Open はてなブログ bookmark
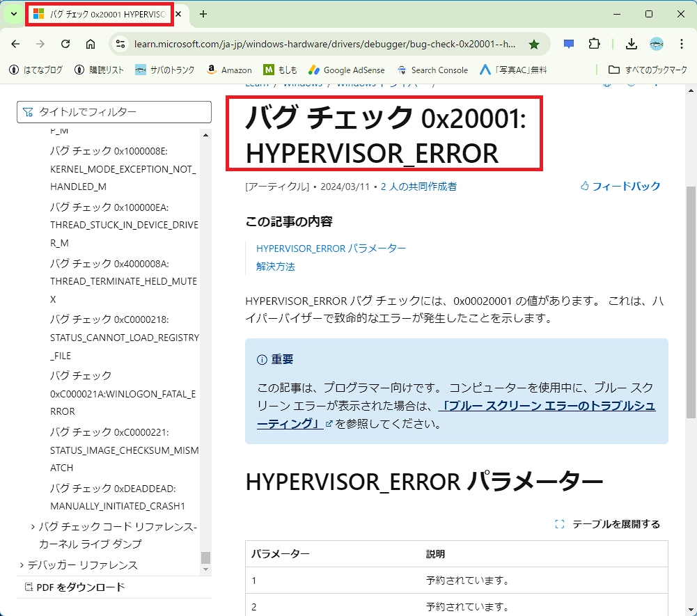697x616 pixels. click(x=36, y=70)
